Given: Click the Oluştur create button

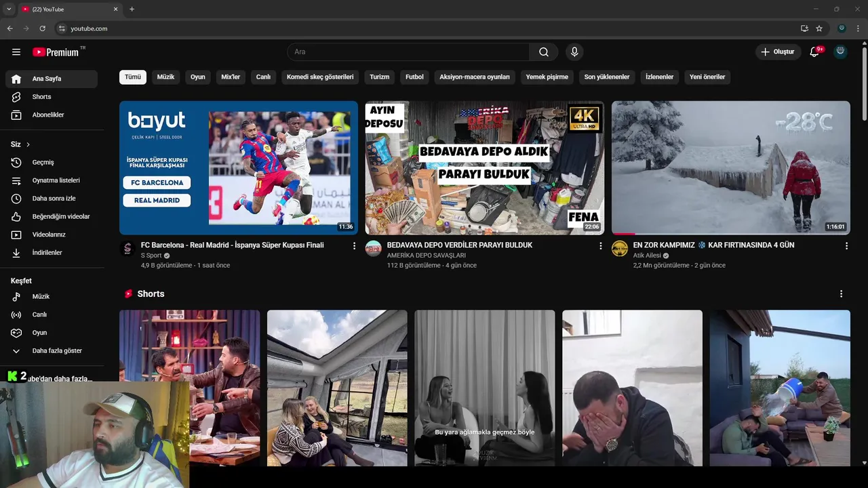Looking at the screenshot, I should pos(777,52).
